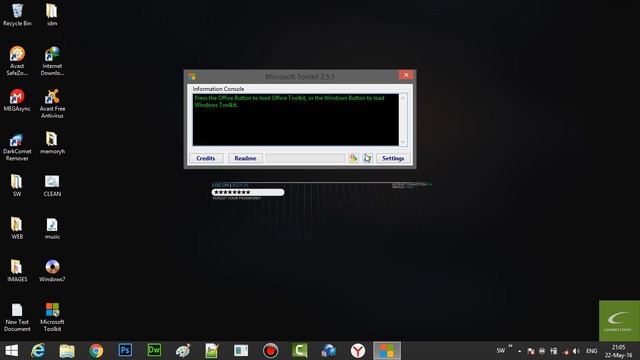The height and width of the screenshot is (360, 640).
Task: Load Windows Toolkit via Windows button
Action: click(367, 158)
